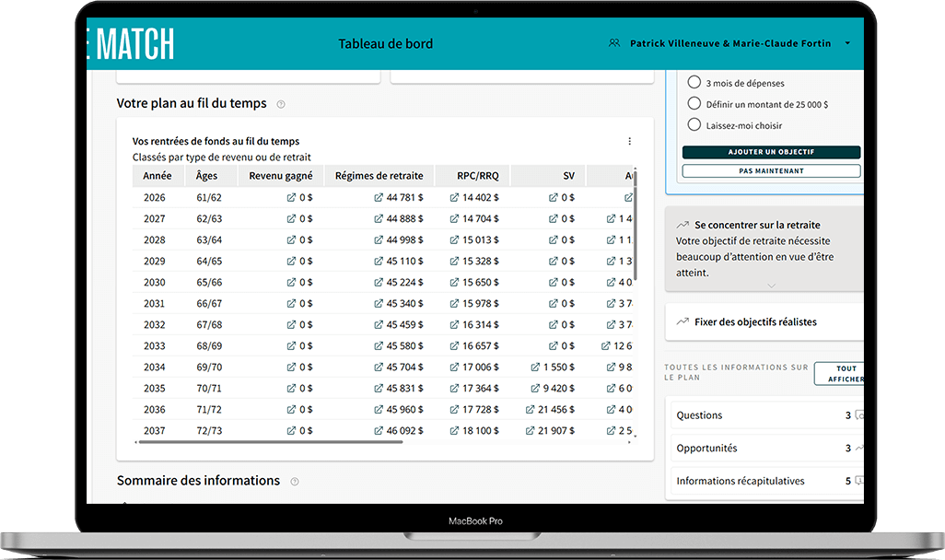Choose the 'Laissez-moi choisir' radio option
This screenshot has height=560, width=945.
click(x=694, y=125)
